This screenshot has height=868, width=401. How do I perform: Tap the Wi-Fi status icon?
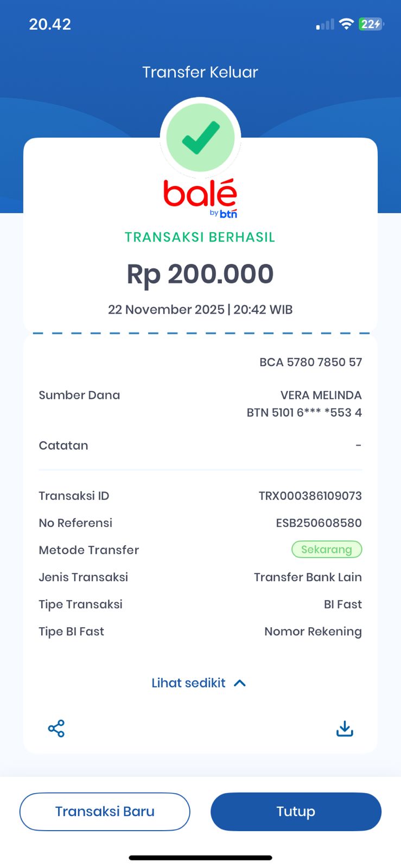click(x=346, y=24)
